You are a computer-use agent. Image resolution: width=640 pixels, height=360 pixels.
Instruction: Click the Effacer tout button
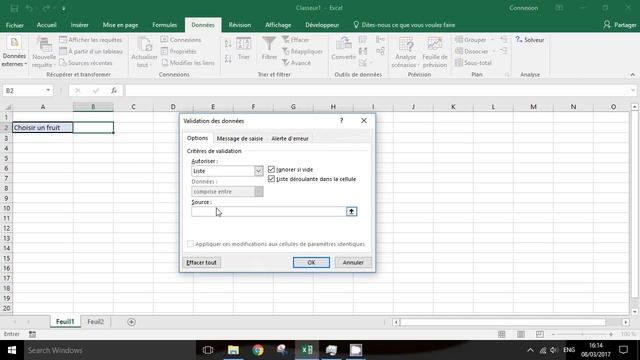[x=201, y=262]
